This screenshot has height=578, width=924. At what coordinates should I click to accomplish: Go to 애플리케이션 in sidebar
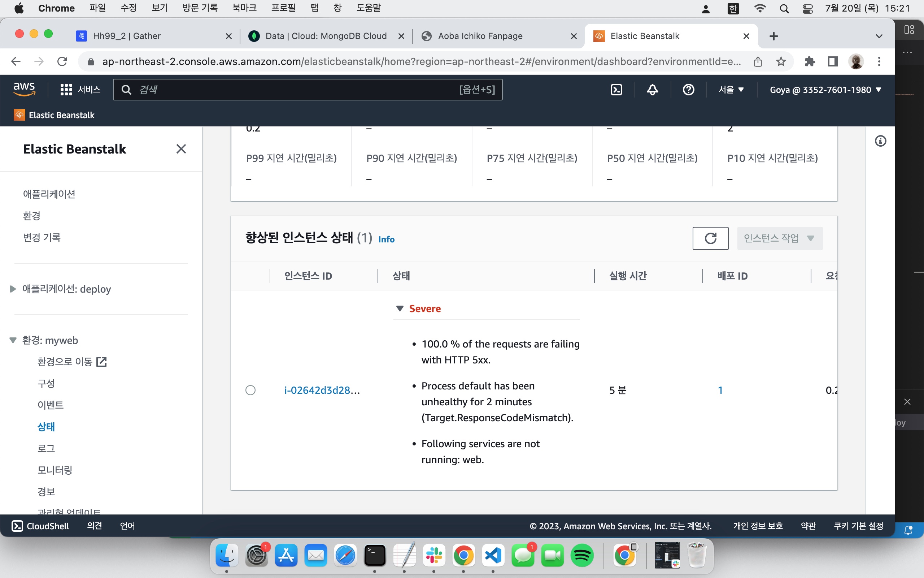(49, 194)
